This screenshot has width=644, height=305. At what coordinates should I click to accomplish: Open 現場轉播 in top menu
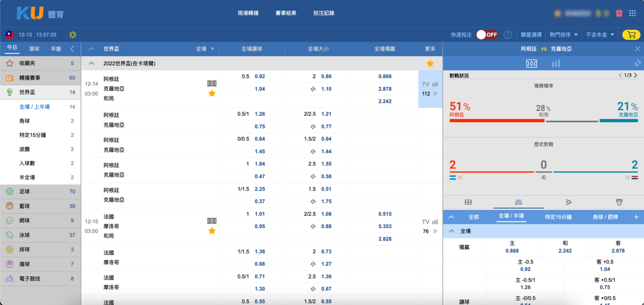(248, 13)
